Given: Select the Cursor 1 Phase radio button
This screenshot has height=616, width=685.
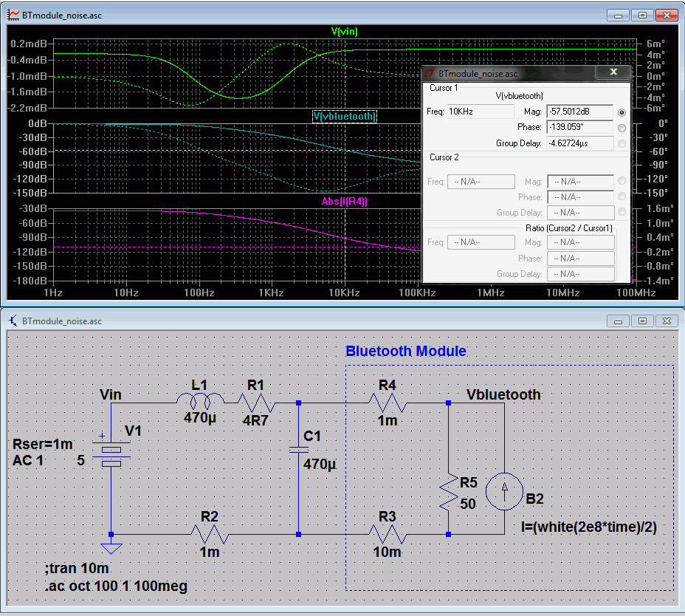Looking at the screenshot, I should point(622,128).
